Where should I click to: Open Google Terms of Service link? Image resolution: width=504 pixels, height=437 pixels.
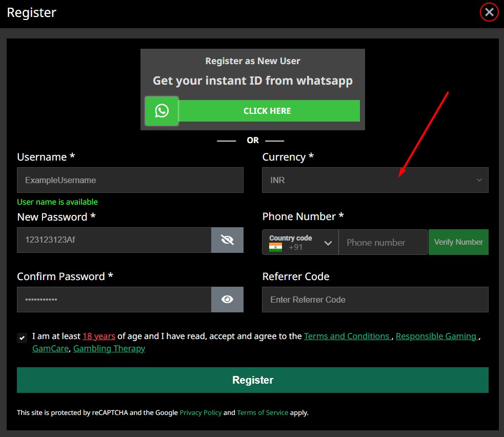[x=263, y=412]
